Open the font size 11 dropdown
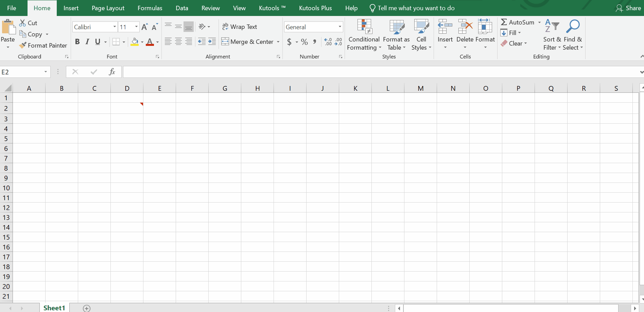This screenshot has width=644, height=312. [136, 27]
